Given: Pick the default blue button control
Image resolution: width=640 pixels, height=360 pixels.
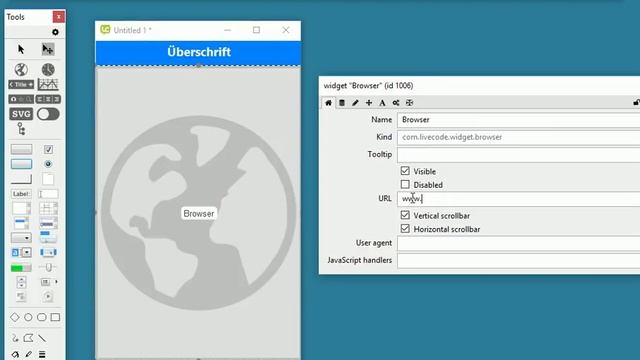Looking at the screenshot, I should (21, 164).
